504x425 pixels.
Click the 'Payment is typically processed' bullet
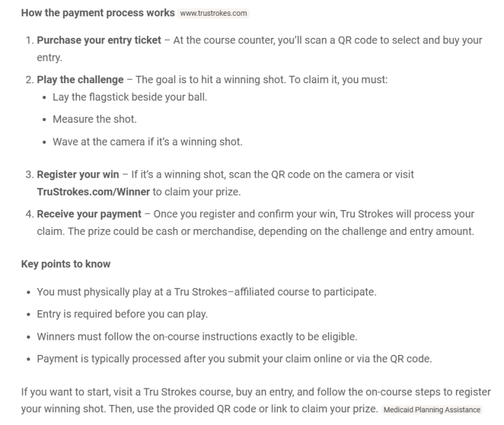click(234, 359)
